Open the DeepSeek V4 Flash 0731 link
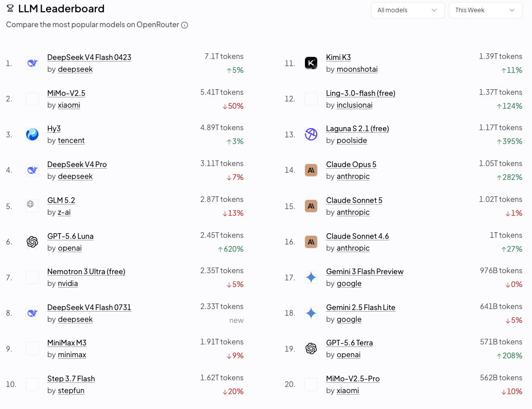 click(x=89, y=308)
